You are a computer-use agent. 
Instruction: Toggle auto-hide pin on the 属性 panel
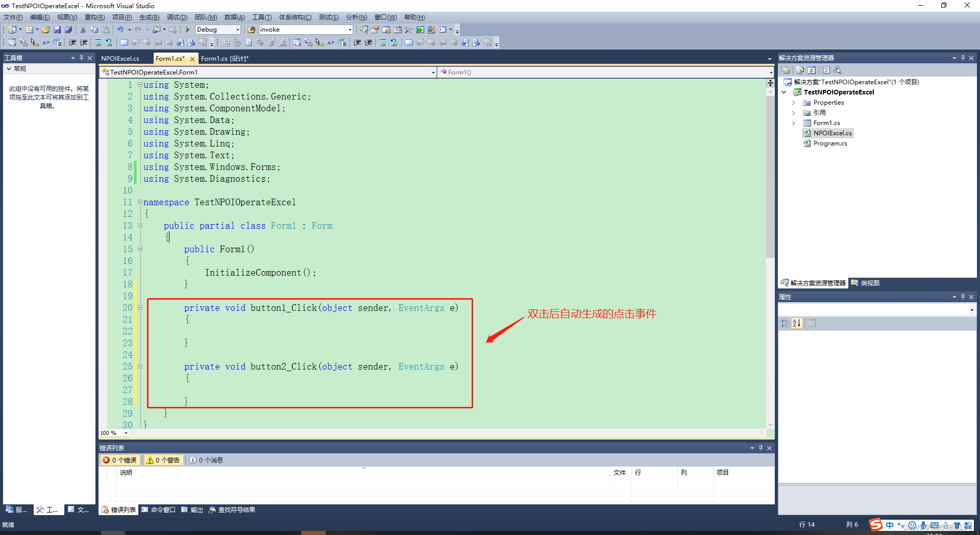963,297
